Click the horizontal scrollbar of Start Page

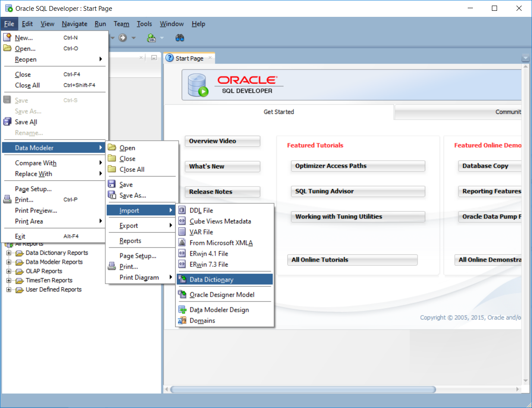pyautogui.click(x=303, y=389)
